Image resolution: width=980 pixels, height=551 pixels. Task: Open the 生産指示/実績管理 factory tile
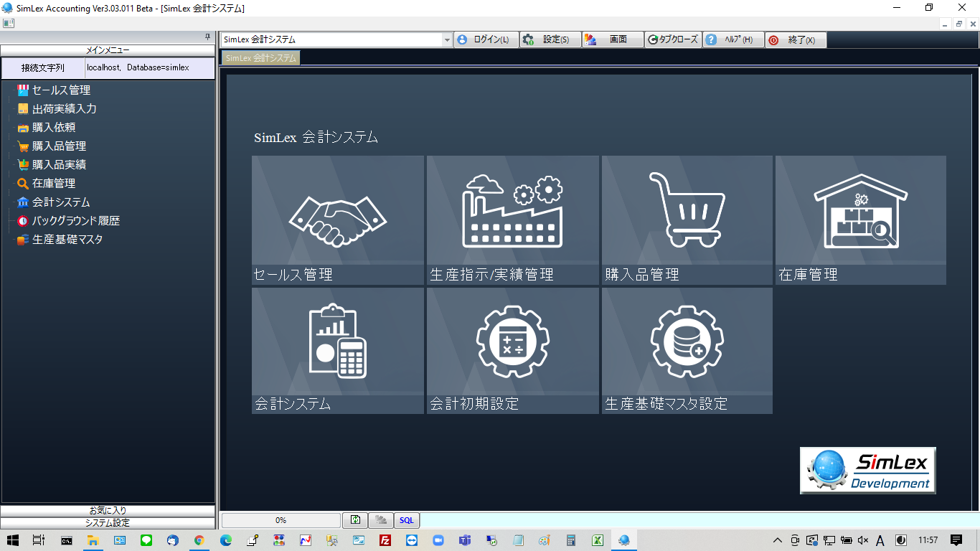pyautogui.click(x=512, y=220)
